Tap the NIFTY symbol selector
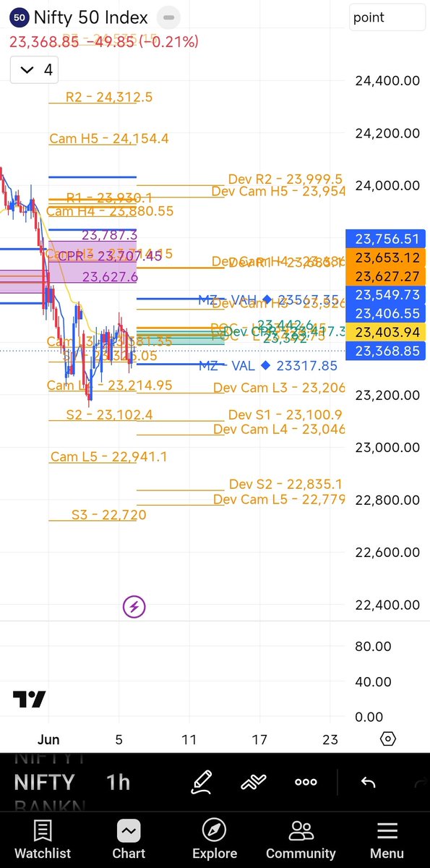This screenshot has width=430, height=868. (44, 782)
